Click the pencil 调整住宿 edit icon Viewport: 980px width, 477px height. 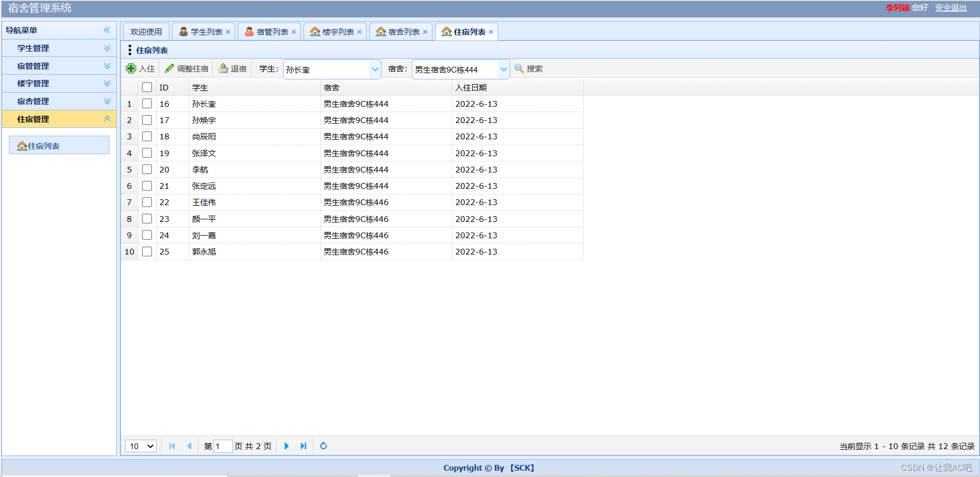tap(169, 68)
